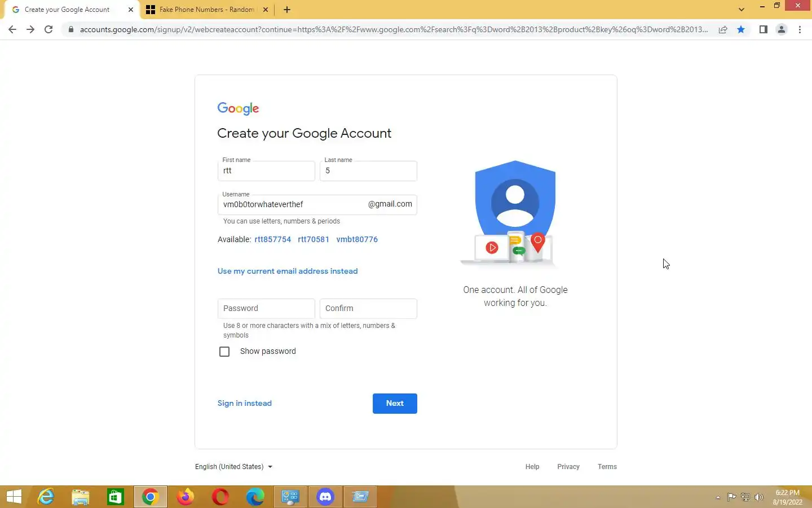Open the network icon in system tray
The height and width of the screenshot is (508, 812).
(x=745, y=497)
